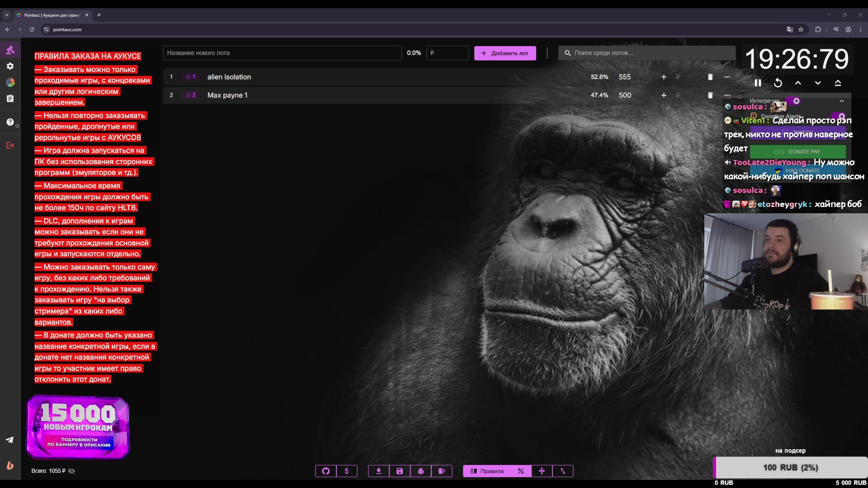
Task: Click the save lots floppy icon
Action: [400, 471]
